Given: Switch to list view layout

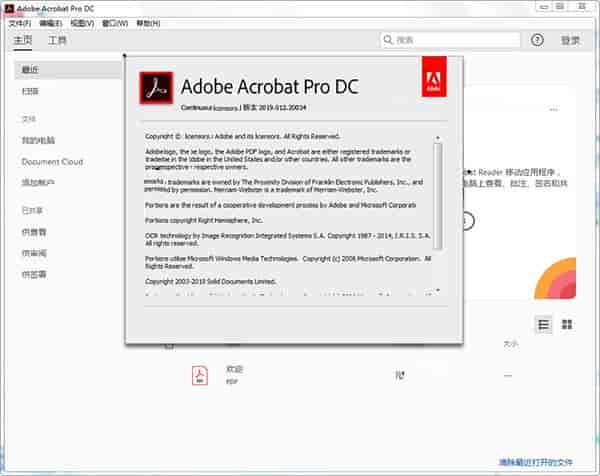Looking at the screenshot, I should [544, 325].
